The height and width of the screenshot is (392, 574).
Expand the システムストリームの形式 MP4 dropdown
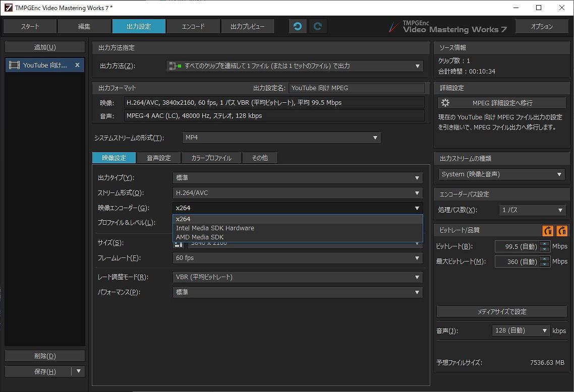[x=281, y=138]
